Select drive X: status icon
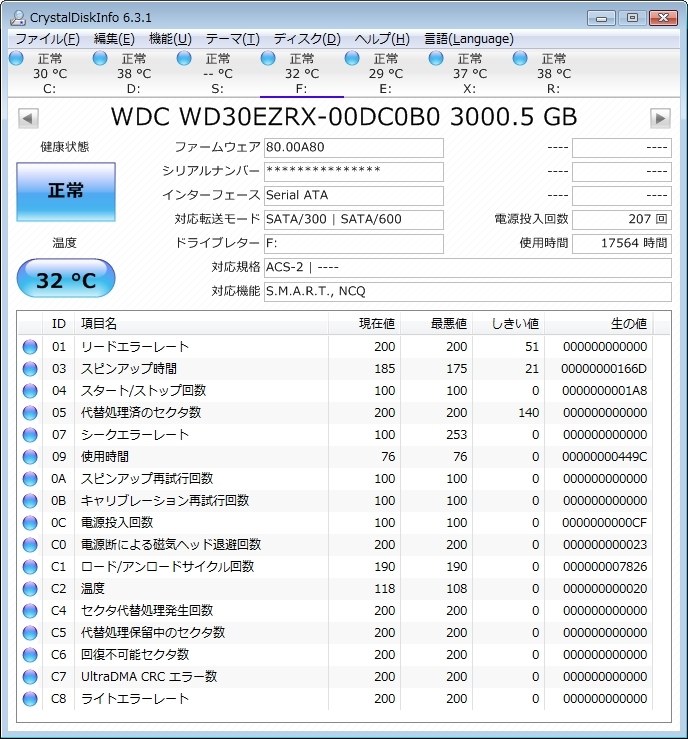 (x=436, y=58)
